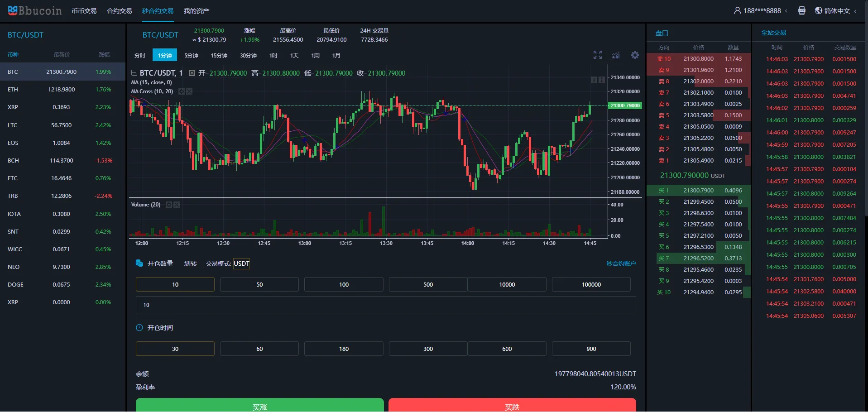Screen dimensions: 868x412
Task: Select the 1分钟 interval
Action: point(165,55)
